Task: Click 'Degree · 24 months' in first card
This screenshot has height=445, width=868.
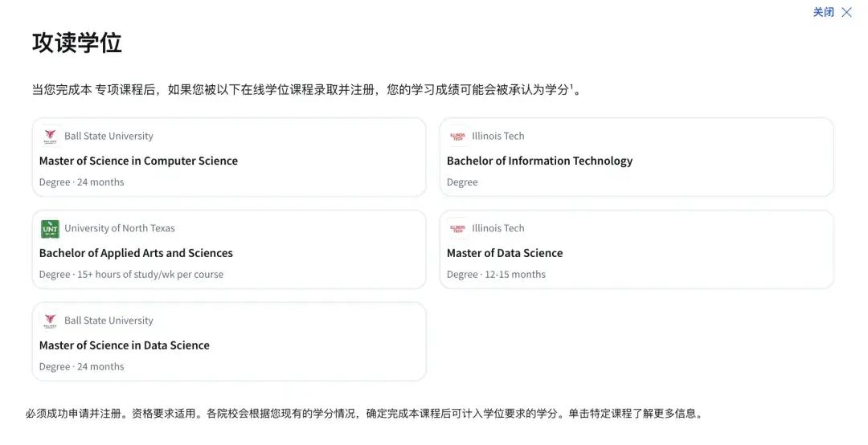Action: point(81,182)
